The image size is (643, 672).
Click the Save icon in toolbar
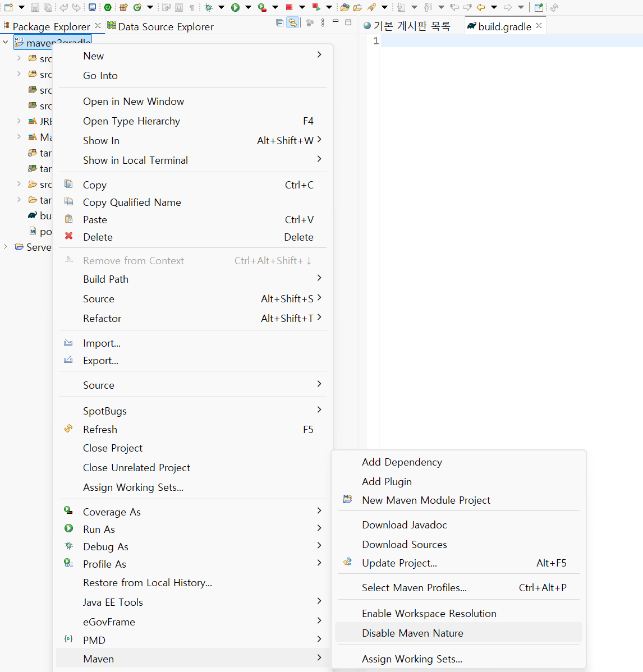point(35,7)
